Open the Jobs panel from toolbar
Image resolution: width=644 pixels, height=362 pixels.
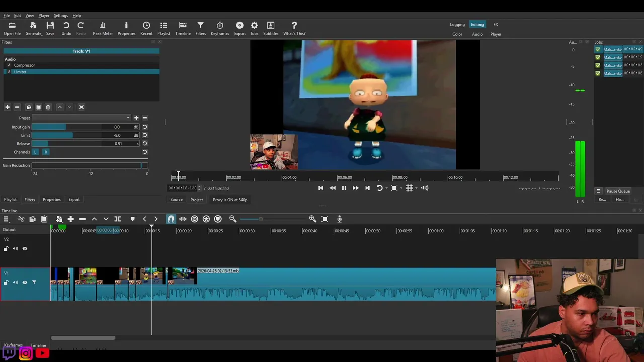tap(254, 29)
